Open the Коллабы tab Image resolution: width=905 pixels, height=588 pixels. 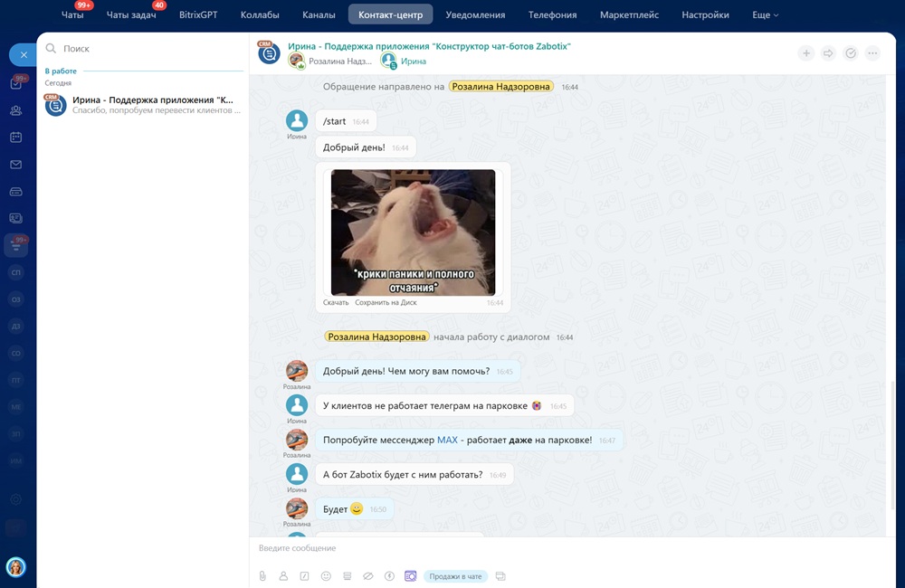click(260, 15)
